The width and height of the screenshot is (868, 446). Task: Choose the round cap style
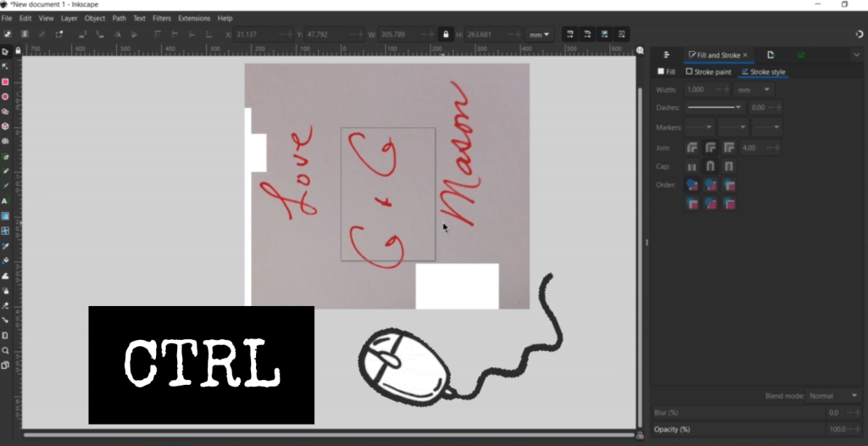[x=710, y=166]
